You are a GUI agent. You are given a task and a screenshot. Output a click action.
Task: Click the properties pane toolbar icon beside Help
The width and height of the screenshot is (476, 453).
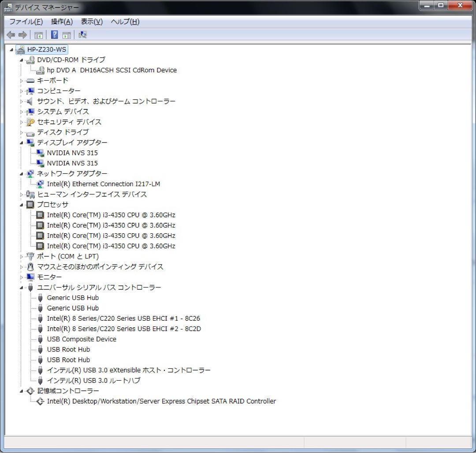point(67,35)
